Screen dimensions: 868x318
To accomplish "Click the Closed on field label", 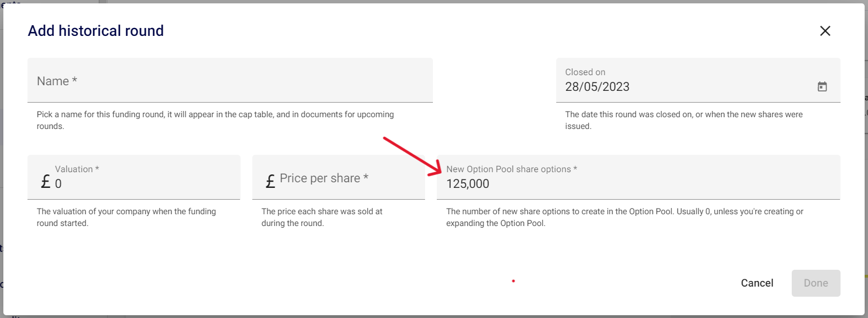I will (x=585, y=72).
